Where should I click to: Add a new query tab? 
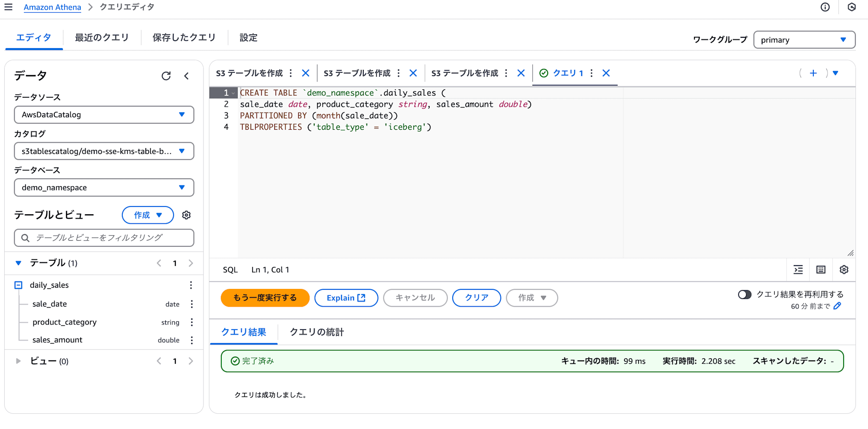[x=813, y=73]
